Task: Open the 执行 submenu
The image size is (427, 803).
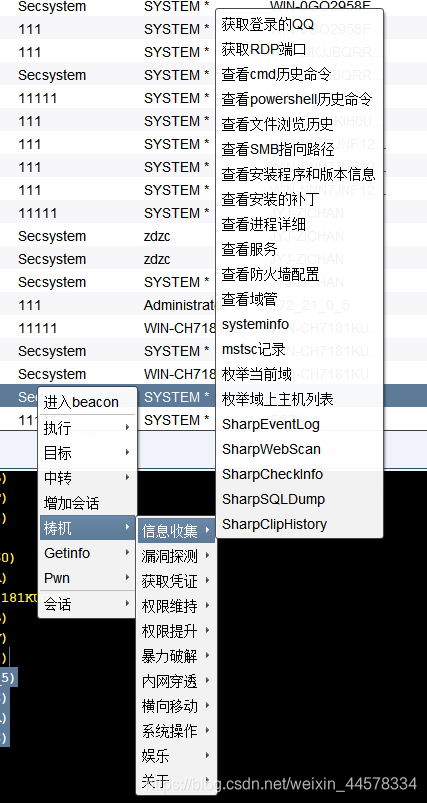Action: (88, 428)
